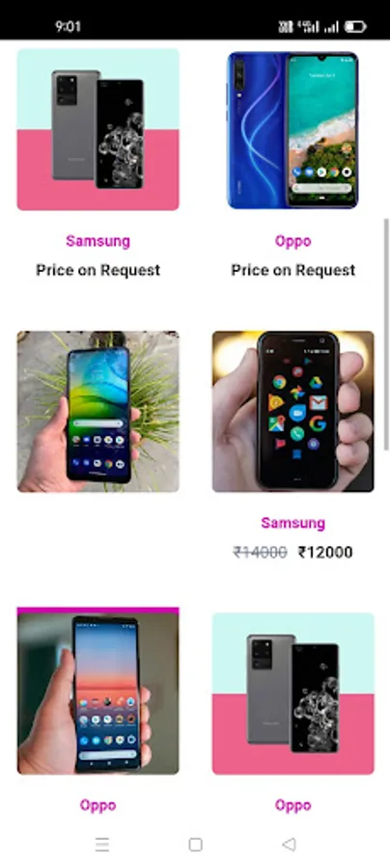Open the small phone with Google apps image
The image size is (390, 868).
[293, 411]
